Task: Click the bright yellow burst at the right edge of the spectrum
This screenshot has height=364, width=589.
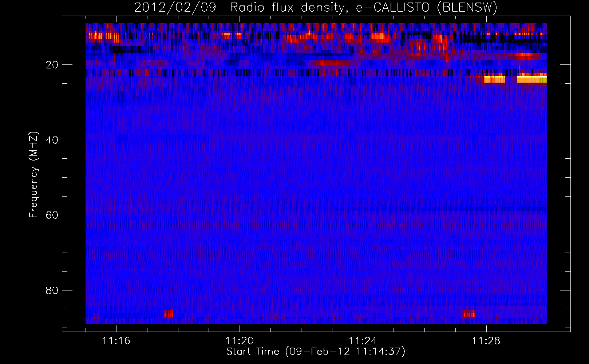Action: pos(532,78)
